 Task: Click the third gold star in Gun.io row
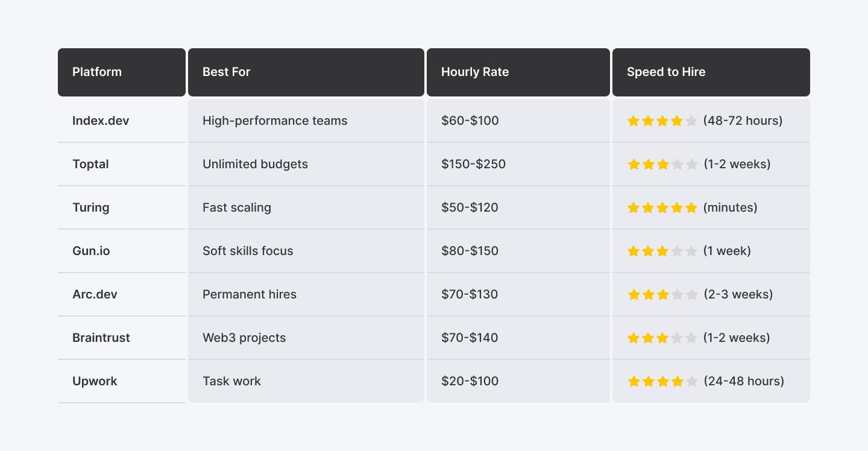(662, 251)
